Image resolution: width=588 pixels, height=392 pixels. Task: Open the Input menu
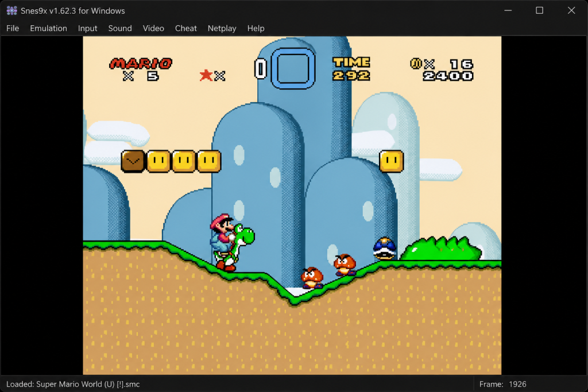[87, 29]
